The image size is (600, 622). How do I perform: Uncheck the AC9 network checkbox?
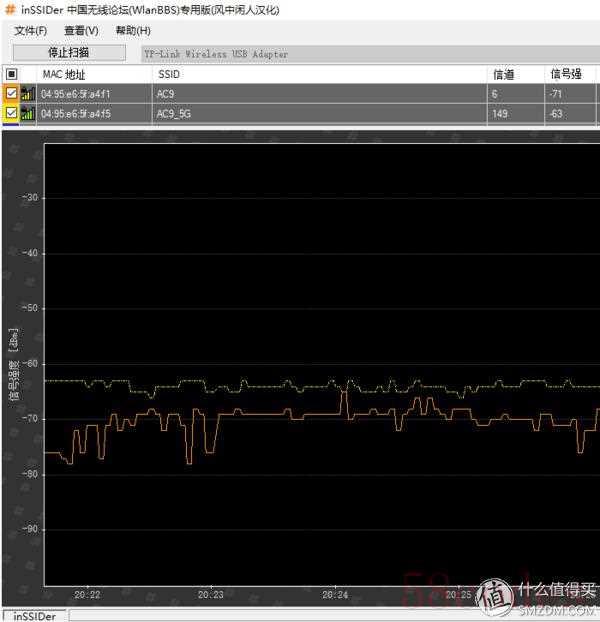(x=11, y=94)
